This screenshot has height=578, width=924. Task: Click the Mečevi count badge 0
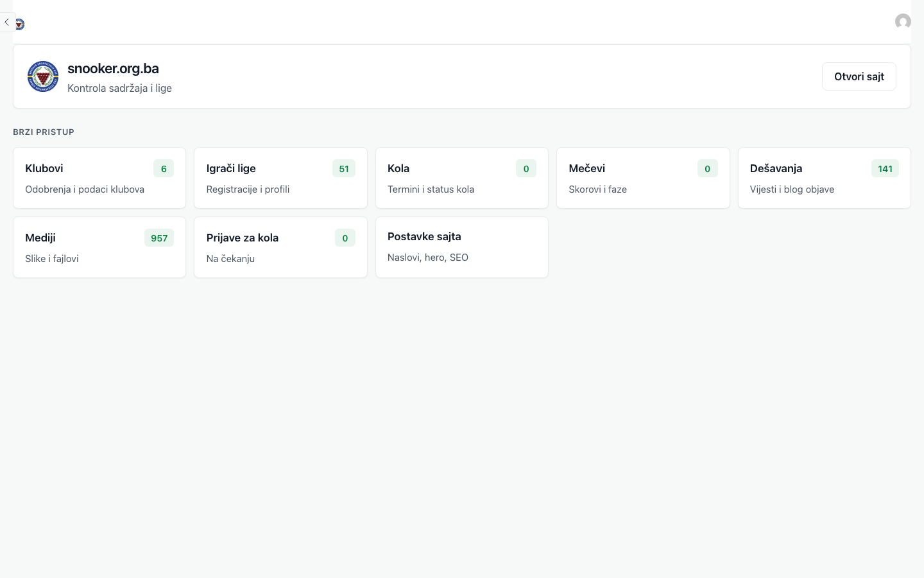tap(708, 169)
